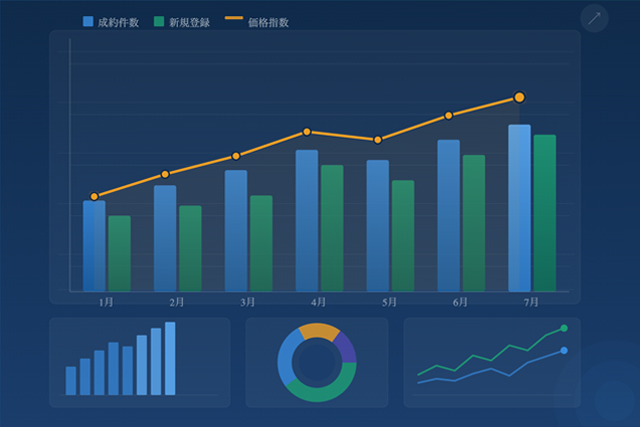The image size is (640, 427).
Task: Click the blue segment of the donut chart
Action: pyautogui.click(x=287, y=358)
